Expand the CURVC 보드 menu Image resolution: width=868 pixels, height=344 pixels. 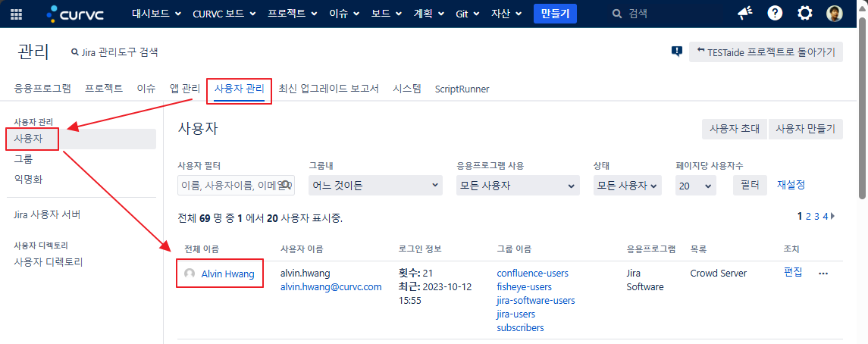pos(224,14)
